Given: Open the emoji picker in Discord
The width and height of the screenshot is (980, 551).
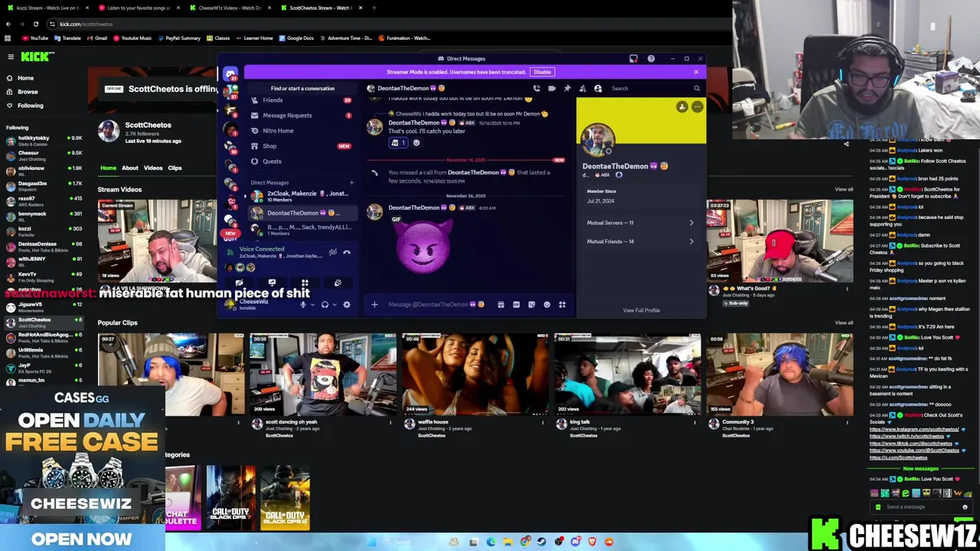Looking at the screenshot, I should coord(547,305).
